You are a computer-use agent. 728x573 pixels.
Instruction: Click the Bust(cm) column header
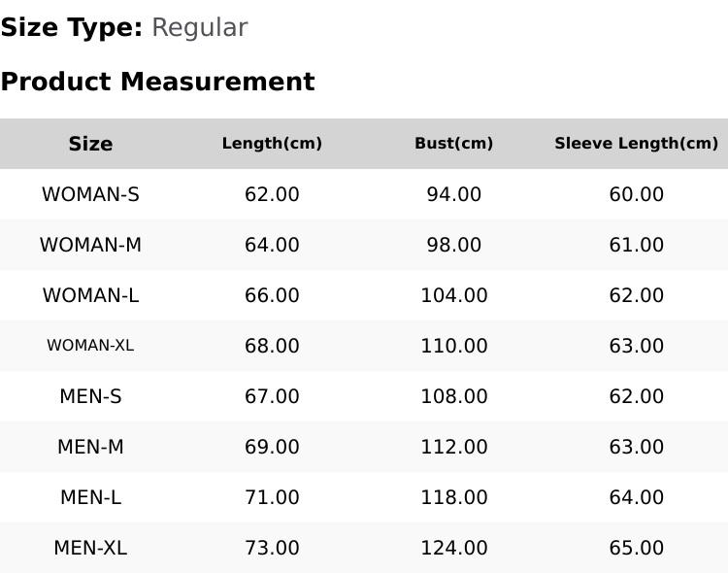pos(453,144)
